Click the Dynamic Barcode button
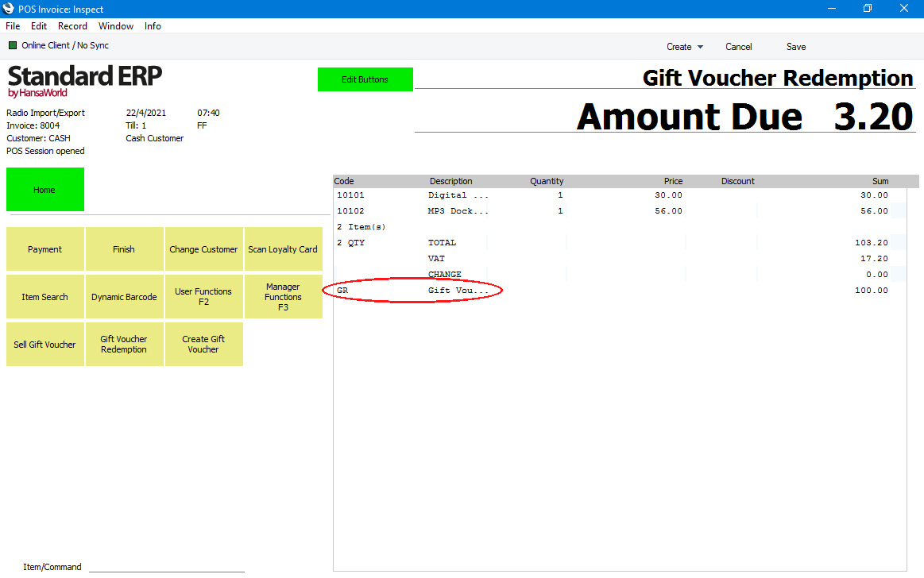The width and height of the screenshot is (924, 578). pyautogui.click(x=124, y=297)
